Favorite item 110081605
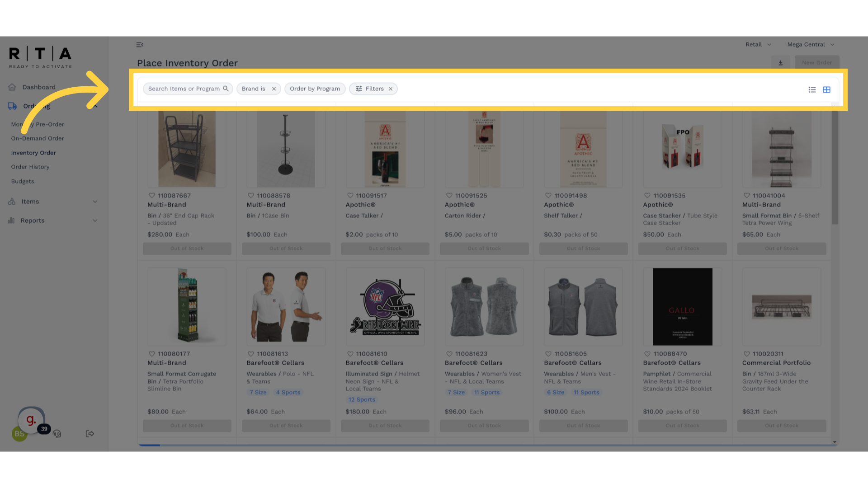The height and width of the screenshot is (488, 868). pyautogui.click(x=548, y=354)
